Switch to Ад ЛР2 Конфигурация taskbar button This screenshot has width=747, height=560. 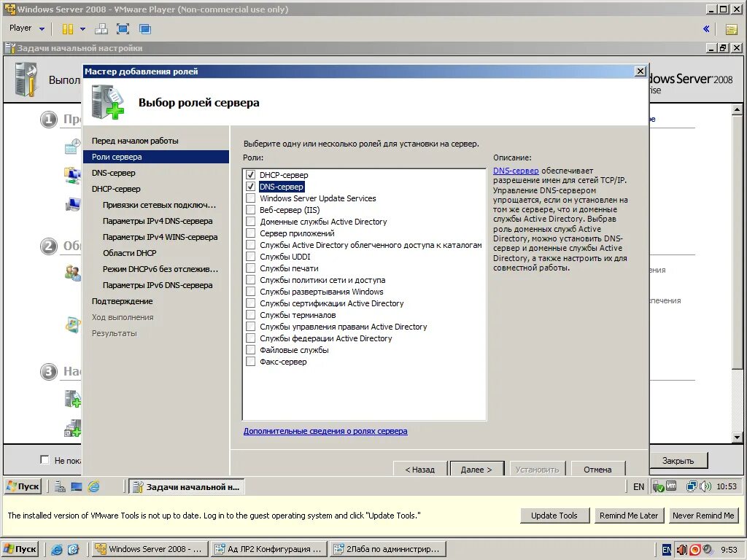point(269,549)
